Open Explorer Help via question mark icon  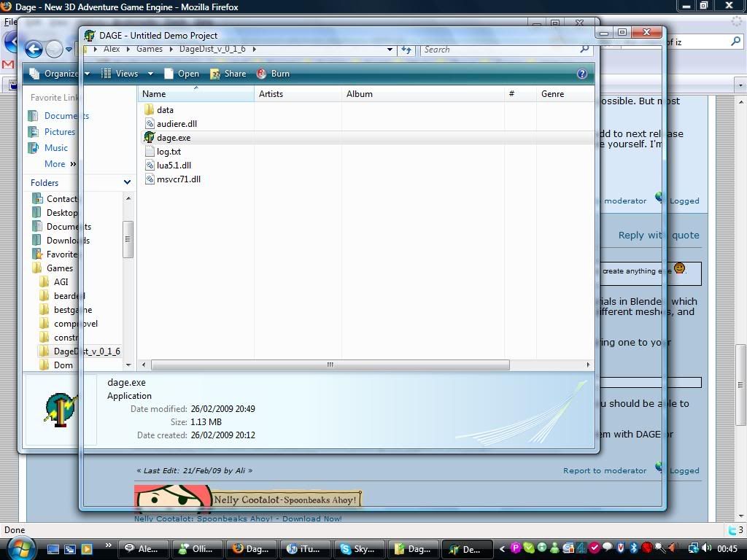coord(581,74)
